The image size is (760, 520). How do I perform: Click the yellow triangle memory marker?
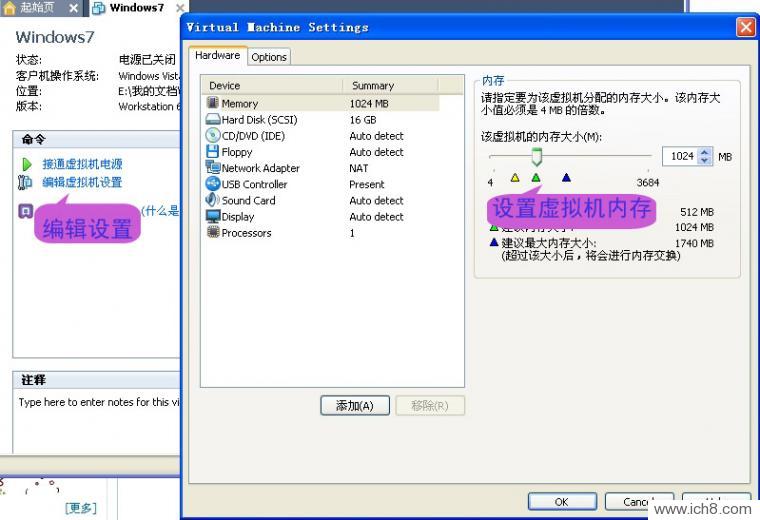pos(515,178)
